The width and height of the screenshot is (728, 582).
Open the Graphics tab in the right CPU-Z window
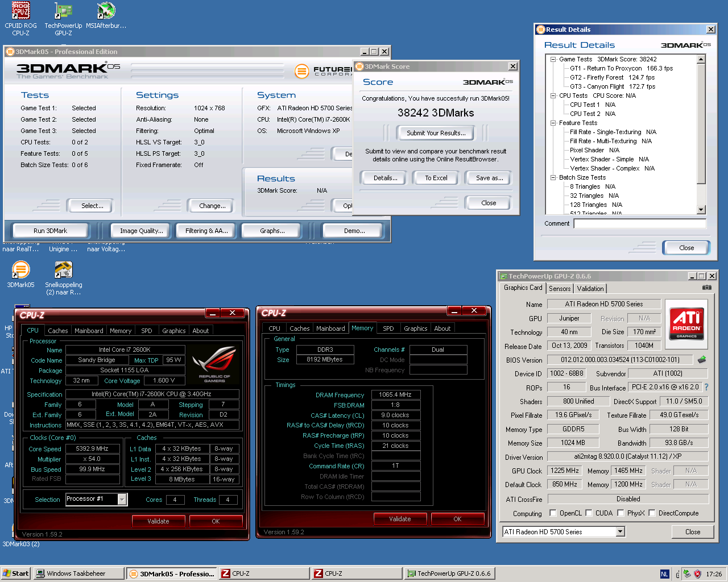tap(416, 329)
